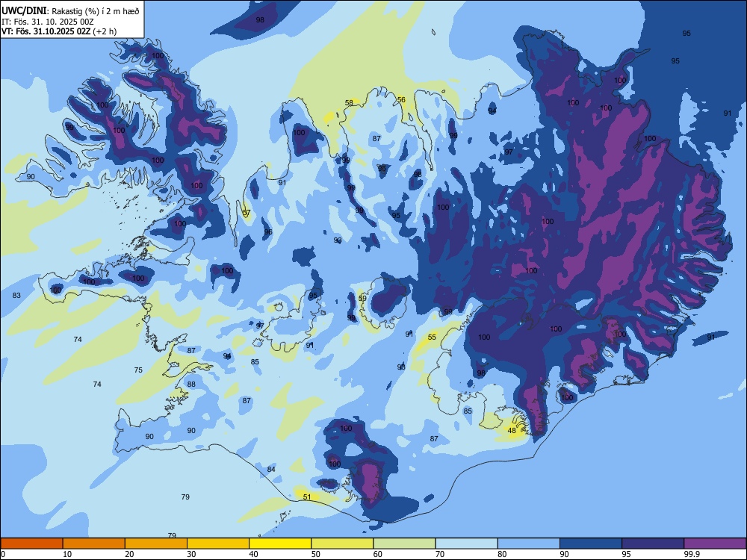Click the dark orange 0–10 legend swatch

31,544
